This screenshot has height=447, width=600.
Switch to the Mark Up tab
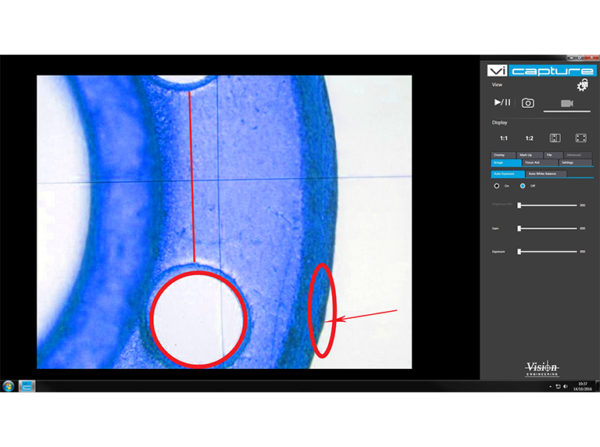pyautogui.click(x=525, y=155)
